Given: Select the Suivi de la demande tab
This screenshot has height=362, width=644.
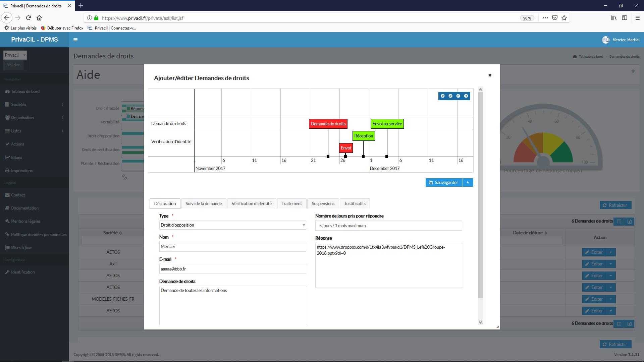Looking at the screenshot, I should 204,203.
